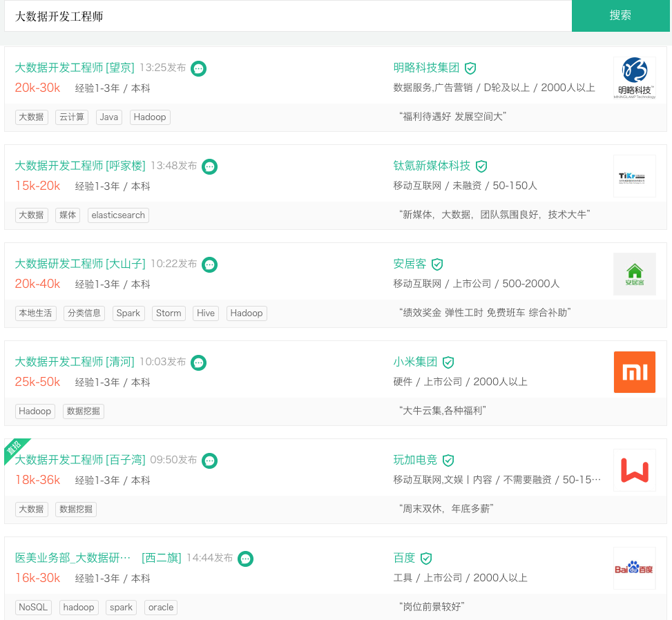Click the 安居客 green house logo

pos(634,274)
